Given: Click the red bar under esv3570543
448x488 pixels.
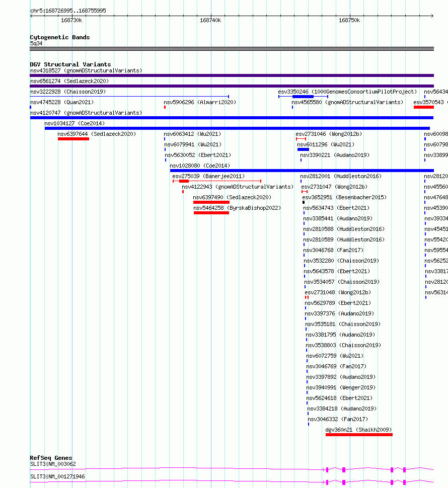Looking at the screenshot, I should 424,107.
